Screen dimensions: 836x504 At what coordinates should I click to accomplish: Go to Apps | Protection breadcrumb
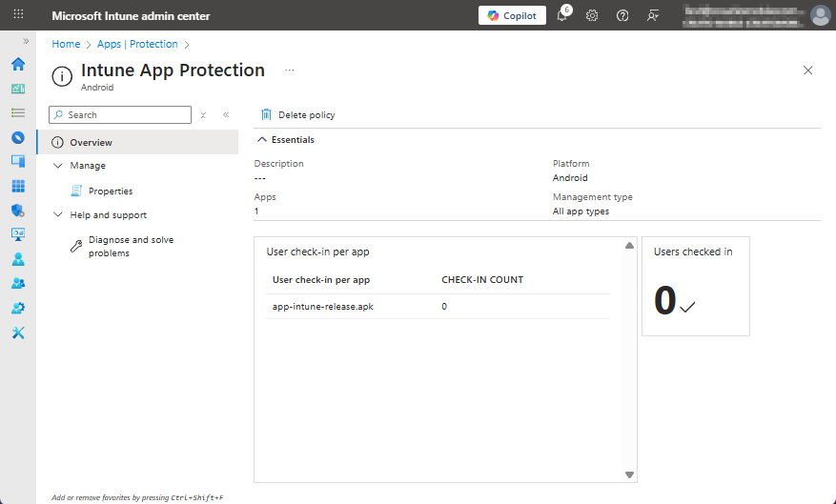[x=137, y=44]
